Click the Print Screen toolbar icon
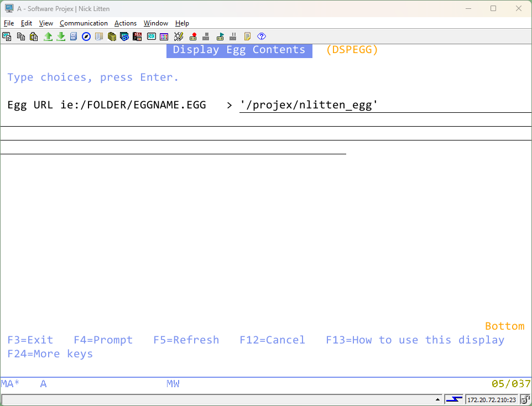Image resolution: width=532 pixels, height=406 pixels. 7,37
